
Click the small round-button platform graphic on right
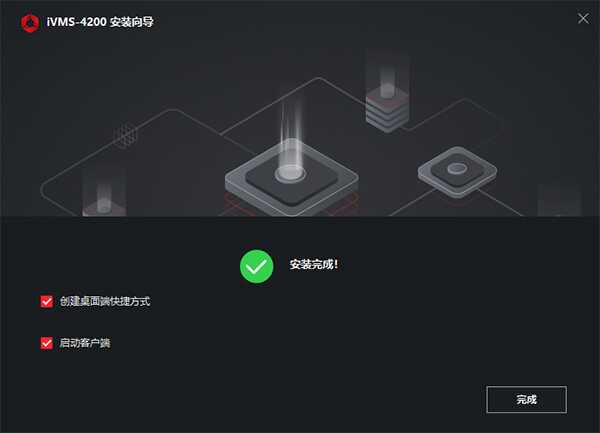click(x=457, y=172)
